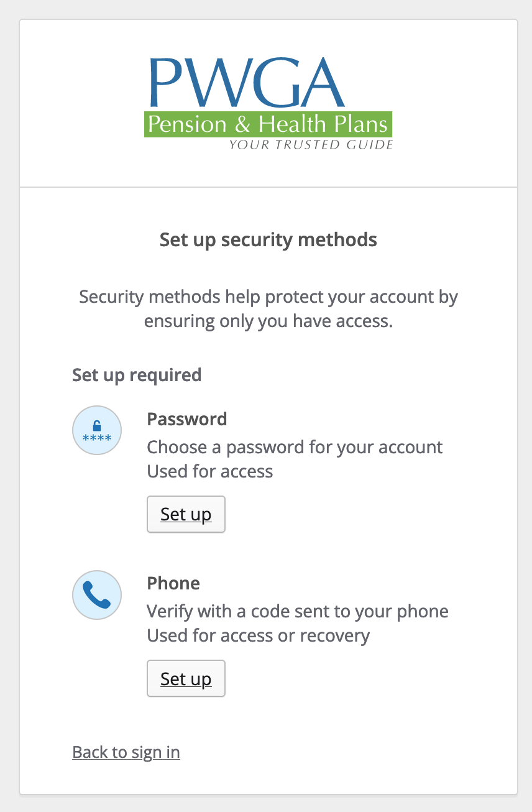This screenshot has width=532, height=812.
Task: Click the Phone method title
Action: click(x=173, y=583)
